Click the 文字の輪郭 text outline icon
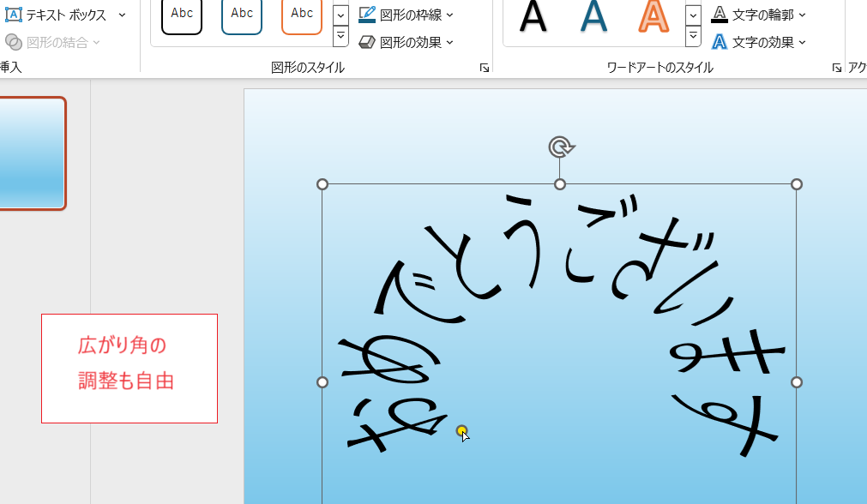867x504 pixels. click(x=719, y=15)
